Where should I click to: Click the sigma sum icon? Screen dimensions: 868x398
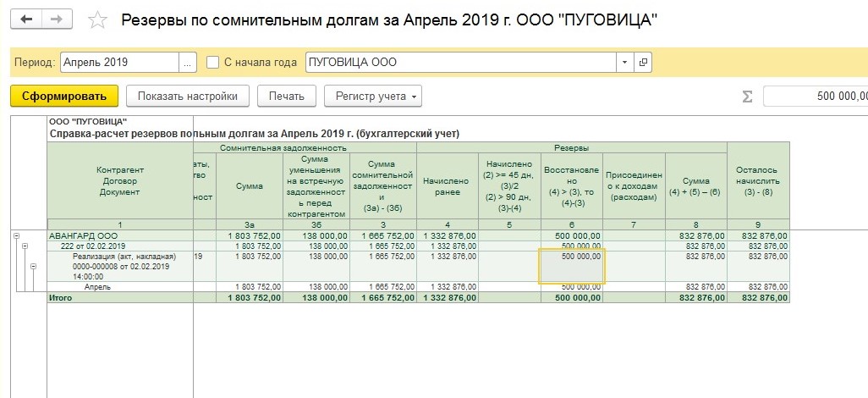(x=747, y=97)
